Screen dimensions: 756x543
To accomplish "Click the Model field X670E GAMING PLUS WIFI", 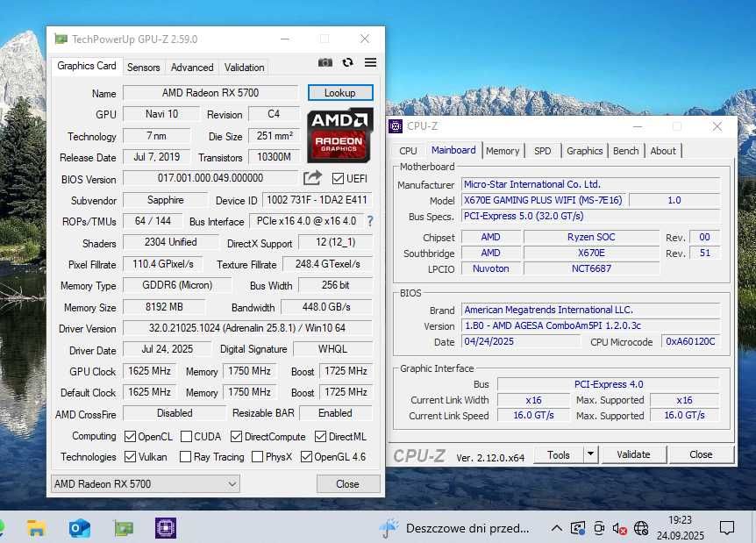I will coord(543,200).
